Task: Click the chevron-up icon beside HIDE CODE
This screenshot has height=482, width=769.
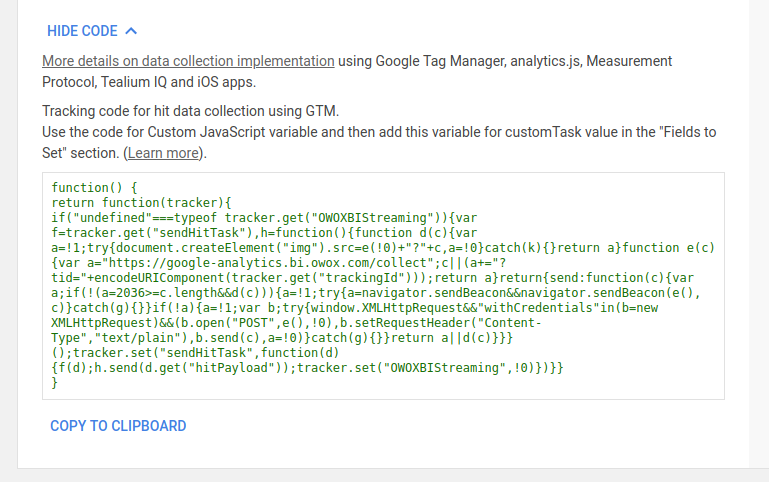Action: [131, 31]
